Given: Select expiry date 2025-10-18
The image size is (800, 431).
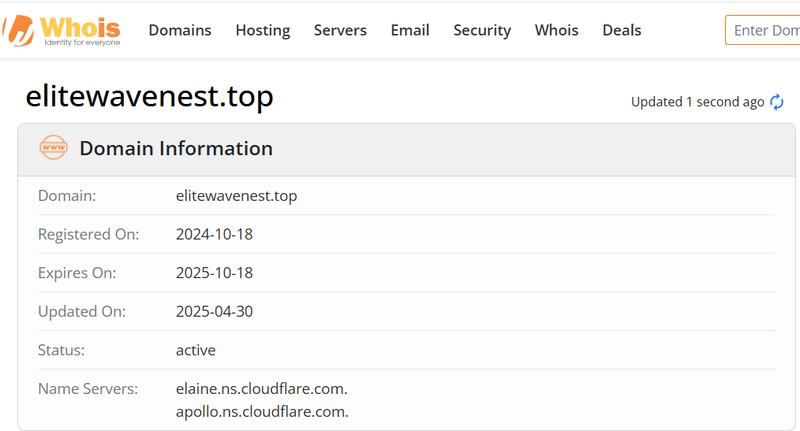Looking at the screenshot, I should [x=214, y=273].
